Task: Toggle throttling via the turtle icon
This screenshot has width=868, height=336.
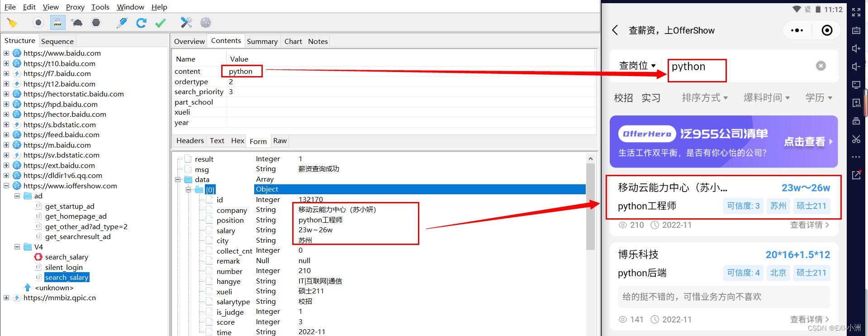Action: tap(77, 23)
